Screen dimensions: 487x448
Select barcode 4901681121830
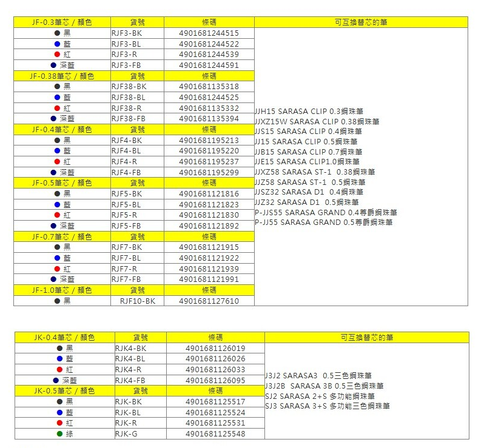pyautogui.click(x=209, y=215)
